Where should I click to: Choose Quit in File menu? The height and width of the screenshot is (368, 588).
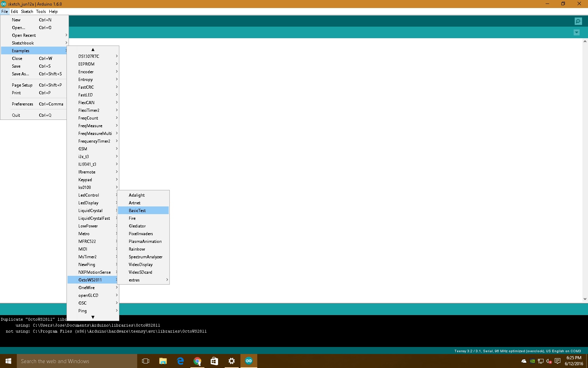click(34, 115)
